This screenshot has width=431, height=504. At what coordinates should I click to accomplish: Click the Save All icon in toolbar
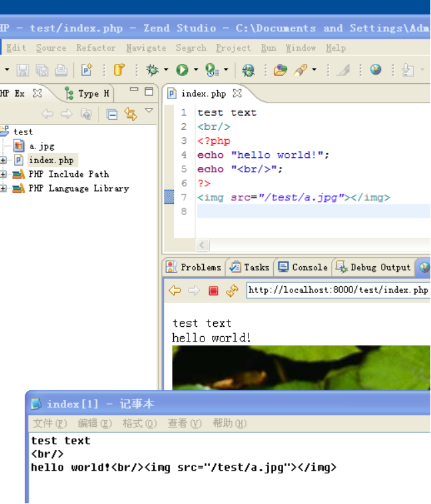(42, 70)
